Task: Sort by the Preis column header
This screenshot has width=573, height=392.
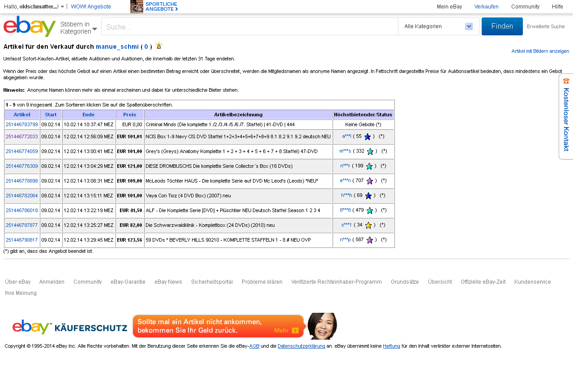Action: [130, 115]
